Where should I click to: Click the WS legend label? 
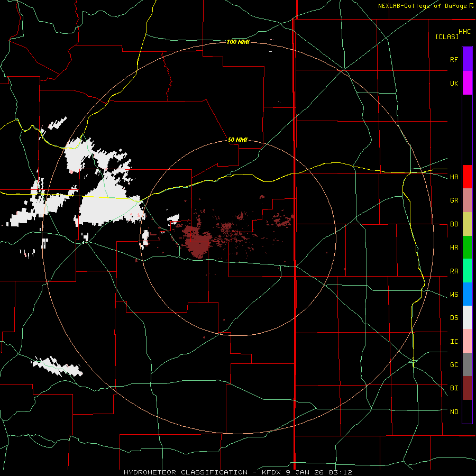tap(454, 295)
